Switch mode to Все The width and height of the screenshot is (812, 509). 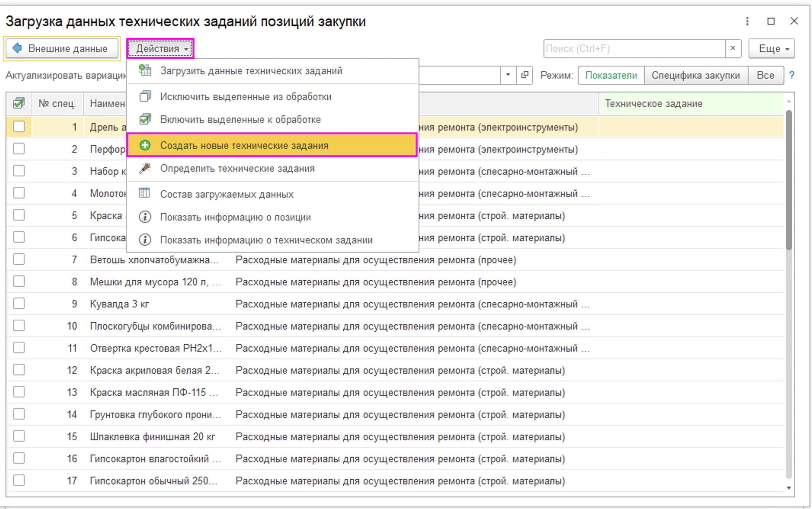[766, 75]
